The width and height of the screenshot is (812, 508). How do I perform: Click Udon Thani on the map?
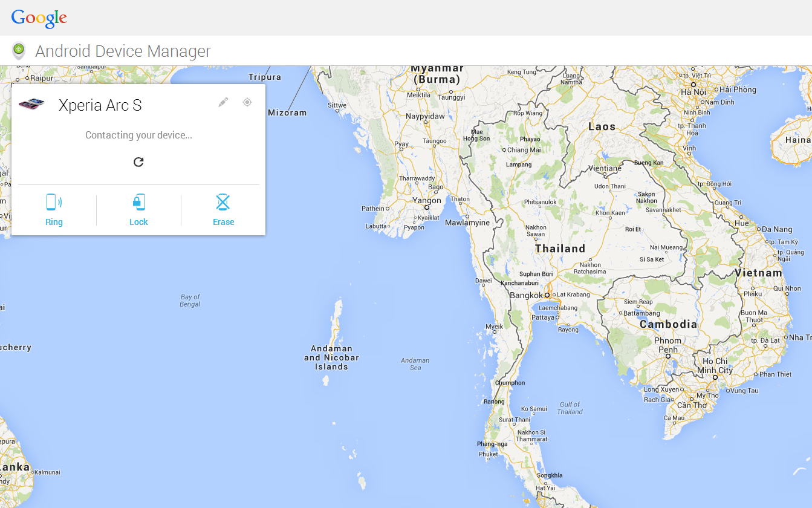click(x=609, y=186)
